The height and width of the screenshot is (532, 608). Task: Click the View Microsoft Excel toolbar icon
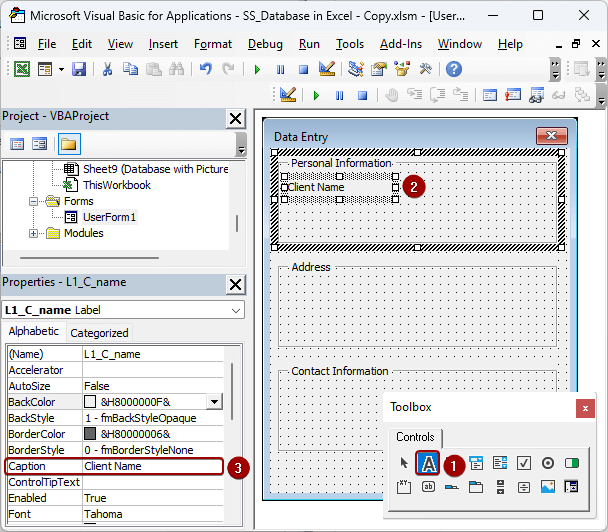tap(22, 69)
